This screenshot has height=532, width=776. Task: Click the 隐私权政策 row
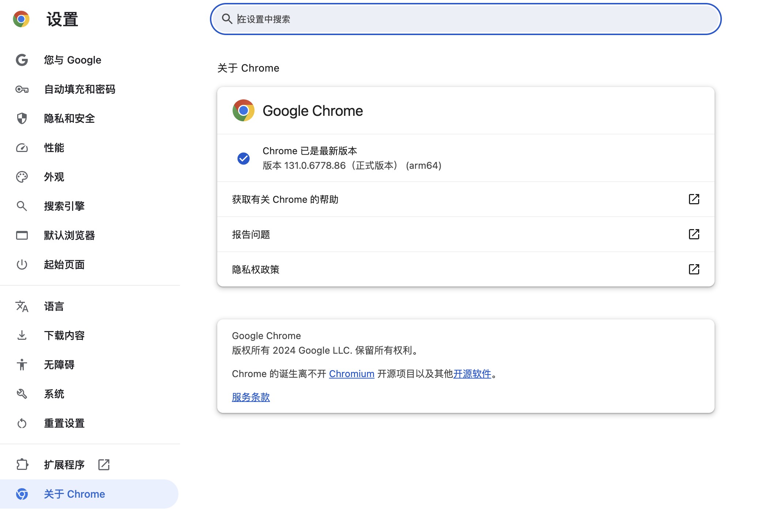(466, 269)
